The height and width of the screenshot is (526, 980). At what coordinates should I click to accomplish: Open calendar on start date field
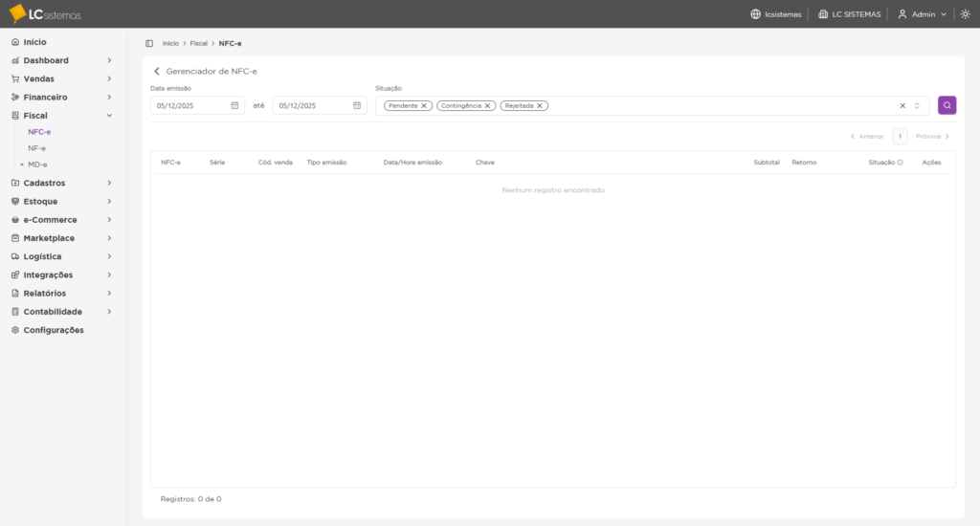(x=234, y=105)
